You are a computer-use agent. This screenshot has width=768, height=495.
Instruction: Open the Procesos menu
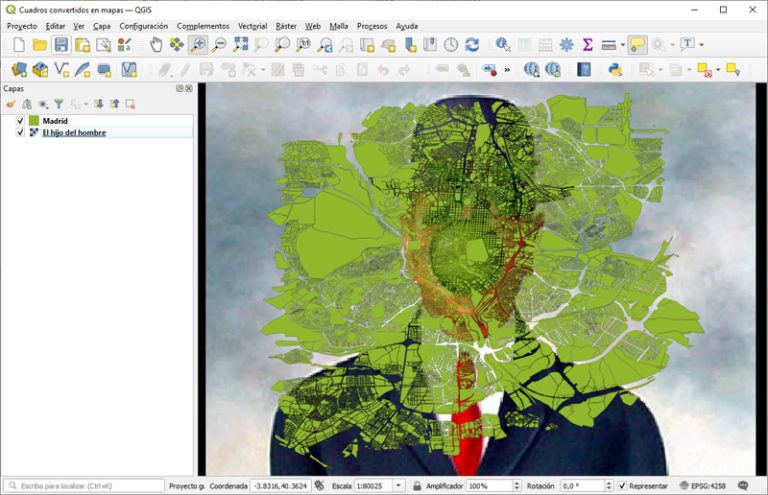click(372, 26)
